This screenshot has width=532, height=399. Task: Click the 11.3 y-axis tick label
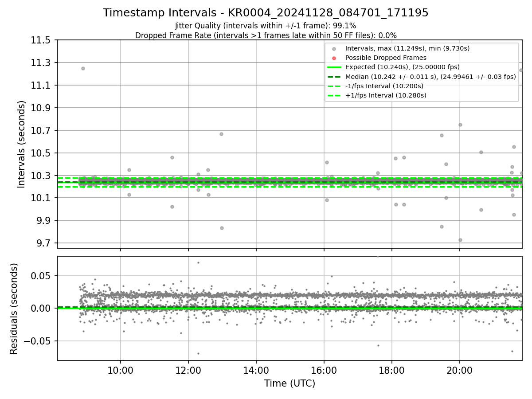[x=41, y=63]
